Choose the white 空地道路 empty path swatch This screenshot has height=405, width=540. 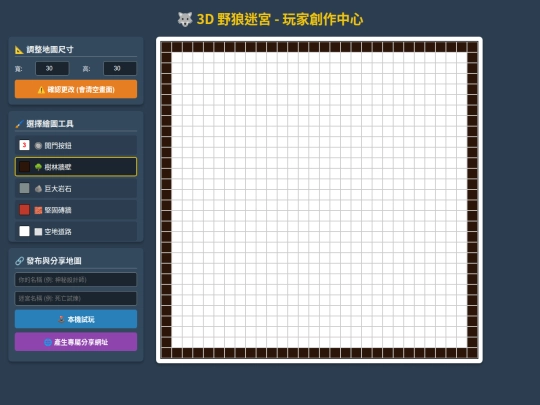click(x=24, y=231)
